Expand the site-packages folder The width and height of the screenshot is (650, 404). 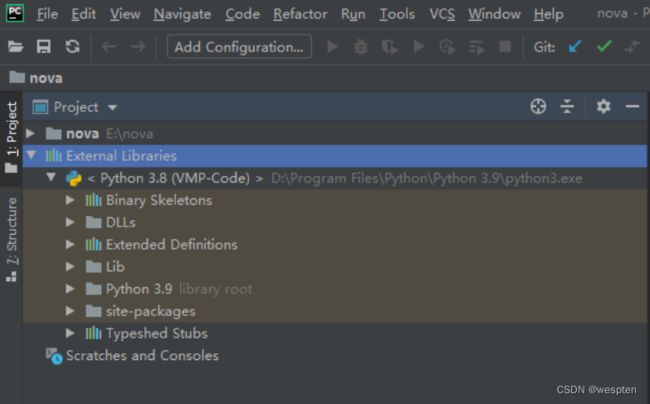click(70, 311)
